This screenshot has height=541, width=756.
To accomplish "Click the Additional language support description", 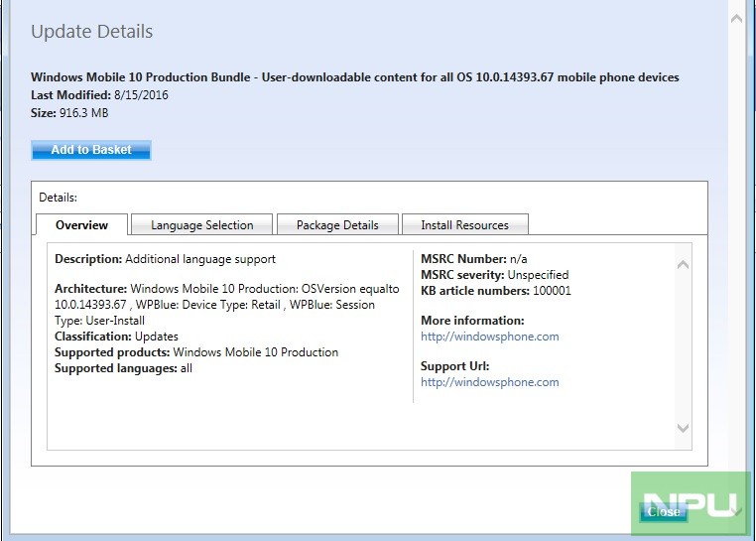I will tap(200, 259).
